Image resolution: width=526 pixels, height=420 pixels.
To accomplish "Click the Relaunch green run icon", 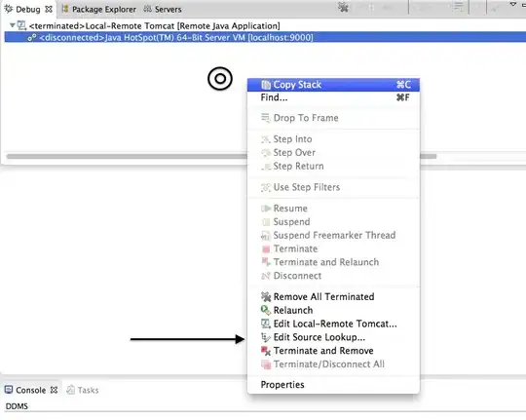I will click(x=266, y=310).
